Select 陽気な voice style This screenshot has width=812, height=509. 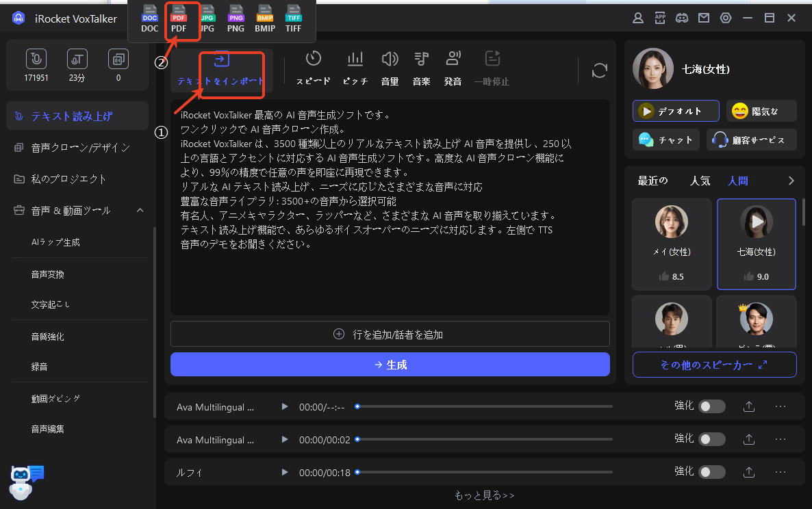coord(761,111)
